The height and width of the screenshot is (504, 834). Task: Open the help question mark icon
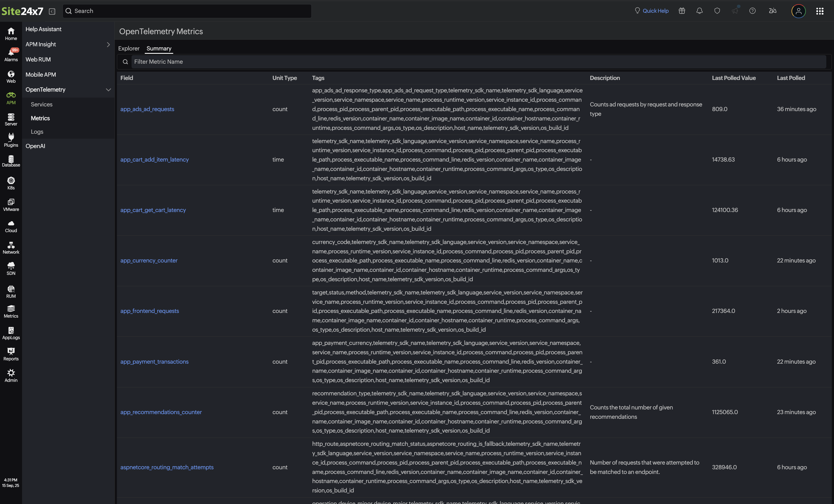[752, 11]
